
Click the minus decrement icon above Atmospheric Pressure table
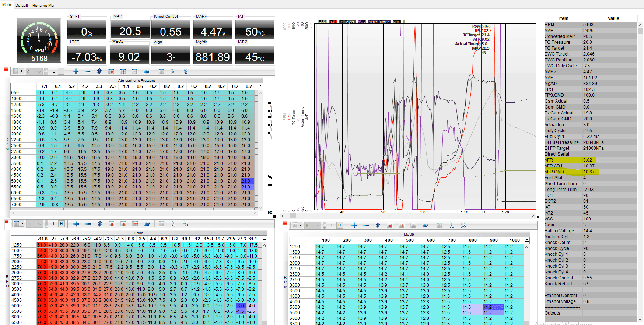pos(88,71)
